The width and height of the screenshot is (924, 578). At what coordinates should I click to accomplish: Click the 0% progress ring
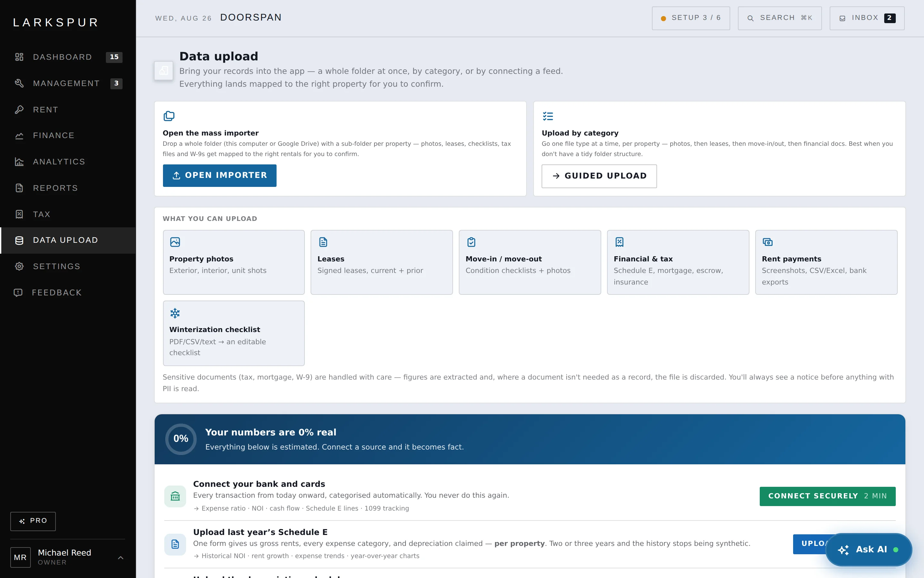[181, 439]
